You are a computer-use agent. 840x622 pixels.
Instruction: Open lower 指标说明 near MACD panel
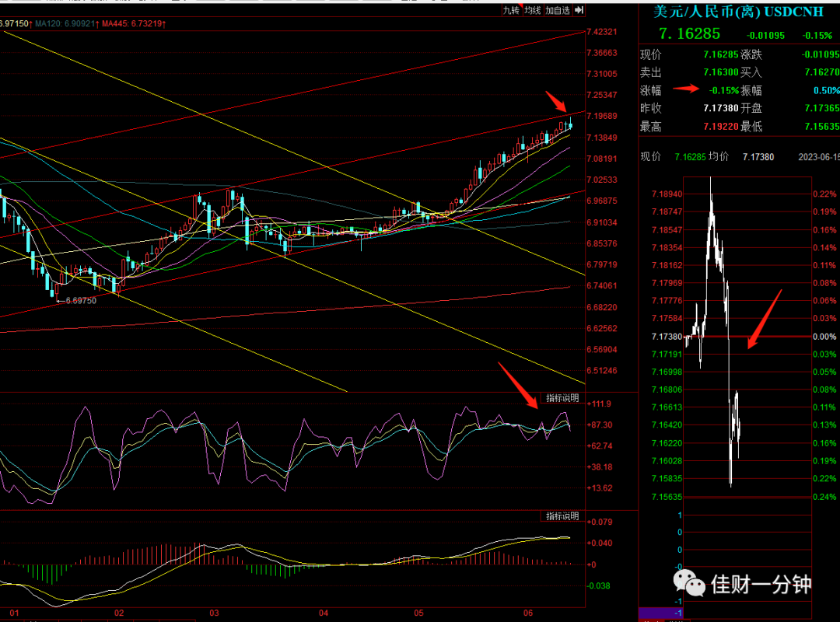[562, 516]
